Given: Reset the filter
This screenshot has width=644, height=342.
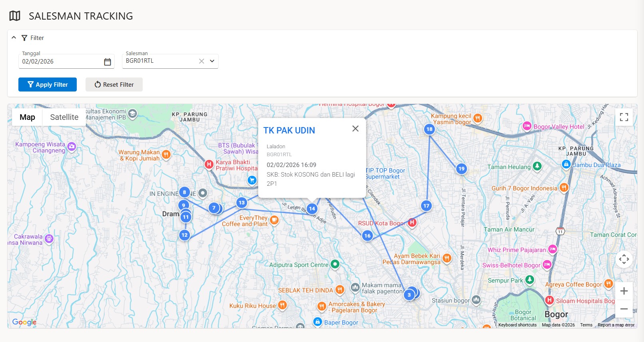Looking at the screenshot, I should click(114, 85).
